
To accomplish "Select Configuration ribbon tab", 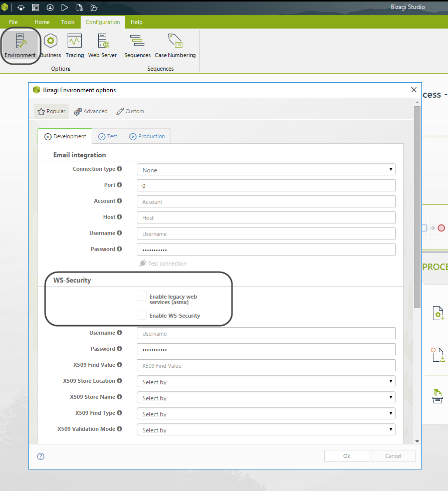I will point(103,22).
